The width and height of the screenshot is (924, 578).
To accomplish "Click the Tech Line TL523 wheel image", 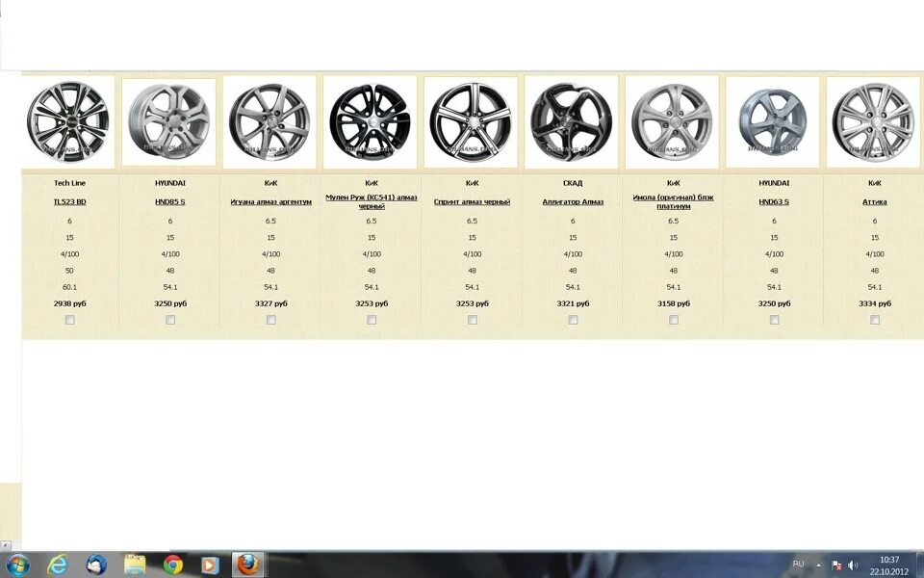I will (68, 122).
